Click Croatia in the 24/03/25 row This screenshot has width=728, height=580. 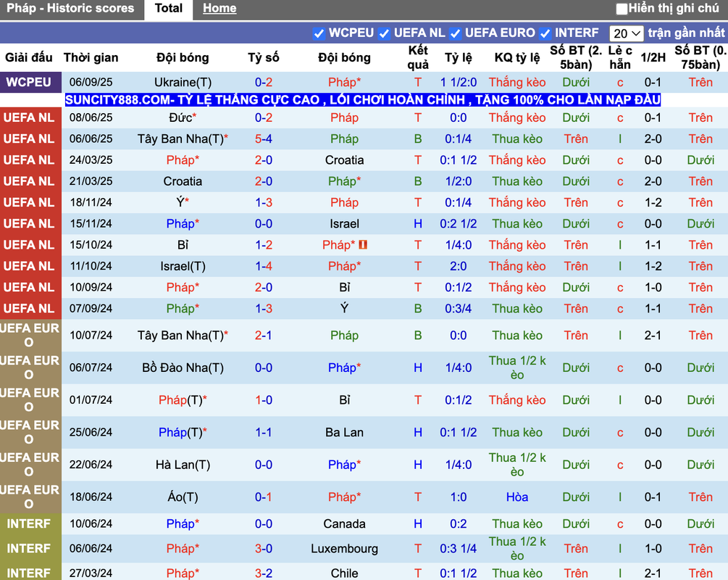344,160
